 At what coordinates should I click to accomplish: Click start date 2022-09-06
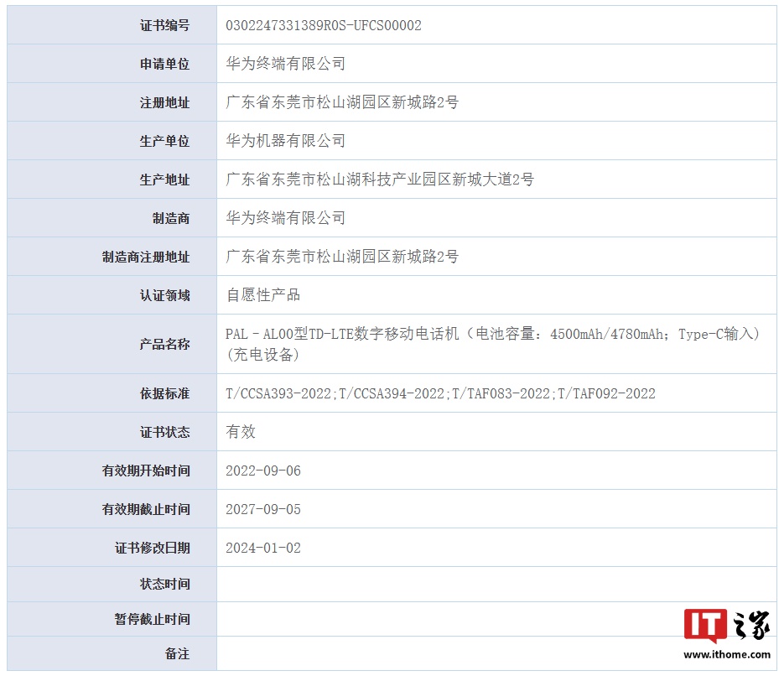[x=262, y=471]
